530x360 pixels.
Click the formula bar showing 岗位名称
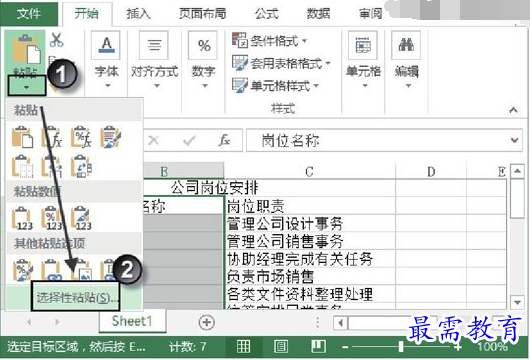point(377,140)
